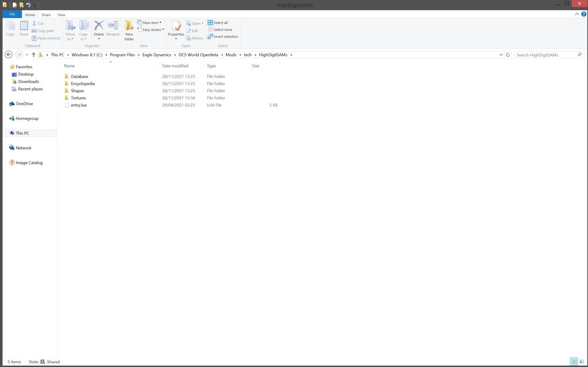Open the Easy access dropdown
Screen dimensions: 588x367
click(x=151, y=29)
